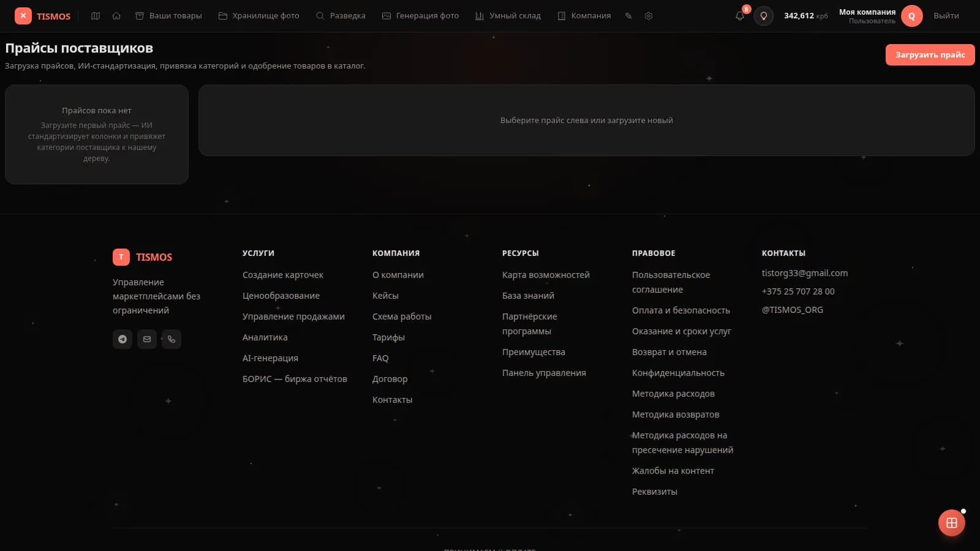Open the settings gear icon
980x551 pixels.
[649, 16]
